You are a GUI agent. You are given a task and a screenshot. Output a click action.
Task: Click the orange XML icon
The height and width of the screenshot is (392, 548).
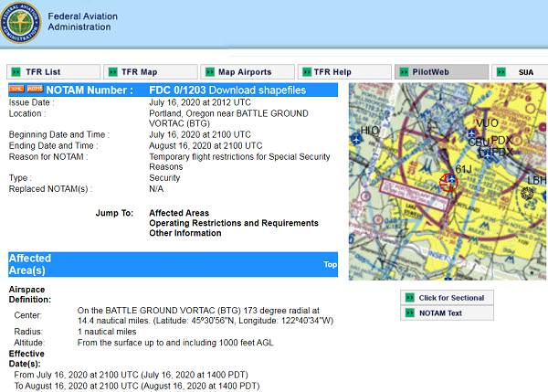pos(16,90)
